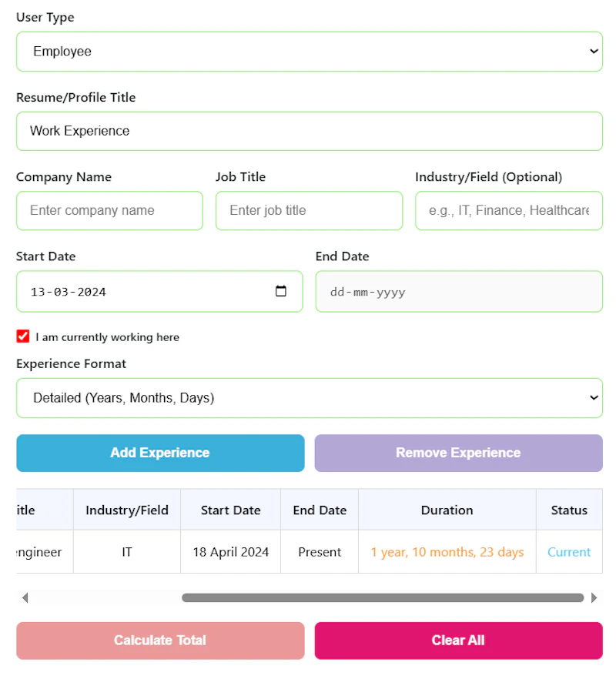The height and width of the screenshot is (676, 616).
Task: Click the 'Current' status cell
Action: pos(569,552)
